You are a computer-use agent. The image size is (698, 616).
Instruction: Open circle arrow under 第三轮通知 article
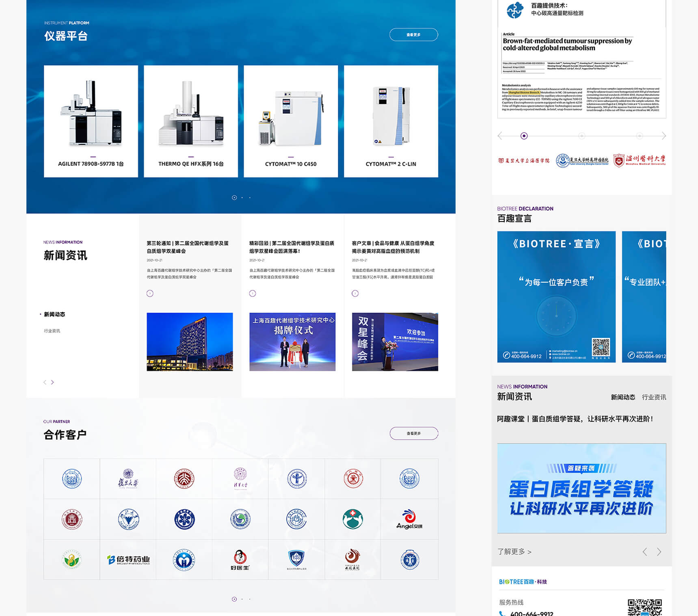pos(150,293)
